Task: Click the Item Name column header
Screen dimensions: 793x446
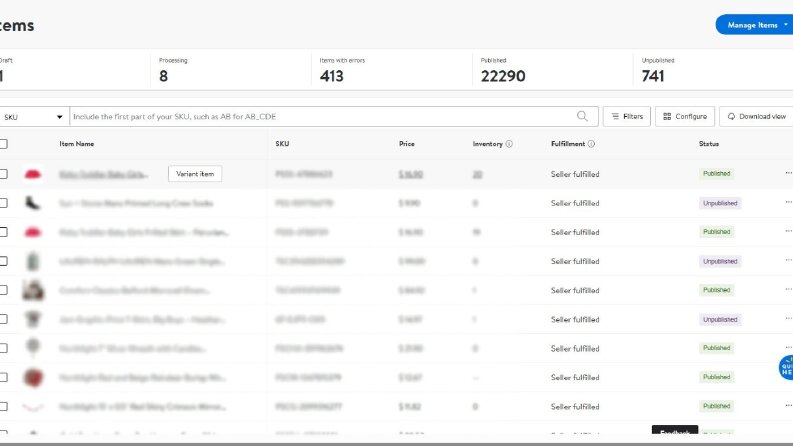Action: point(76,144)
